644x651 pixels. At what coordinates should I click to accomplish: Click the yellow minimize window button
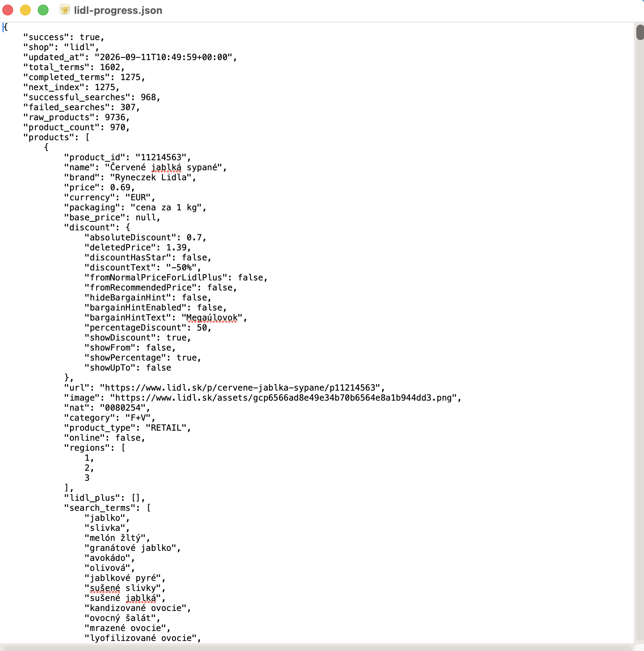25,10
